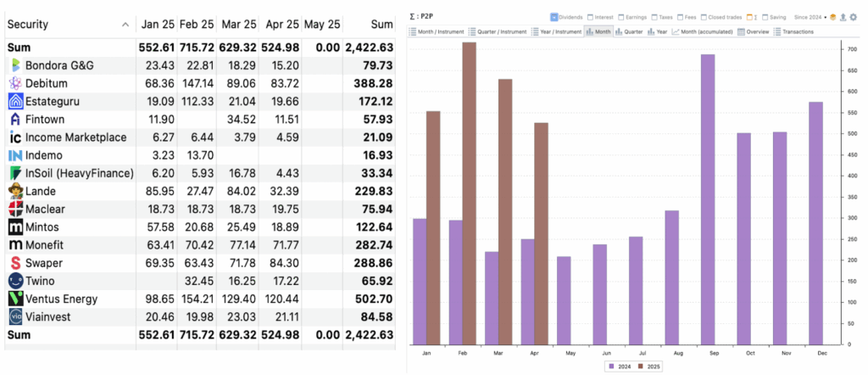
Task: Click the brown Jan 2025 bar
Action: pos(433,227)
